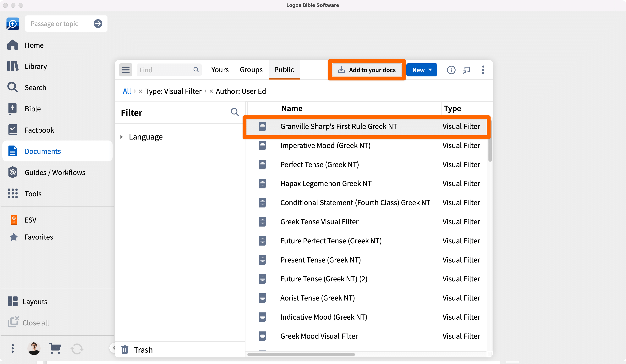The width and height of the screenshot is (626, 364).
Task: Click the sync icon
Action: point(77,348)
